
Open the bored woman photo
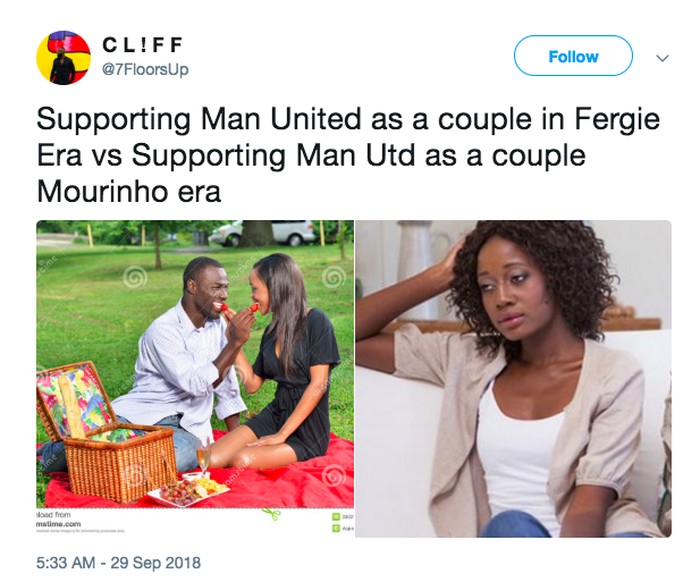click(513, 378)
